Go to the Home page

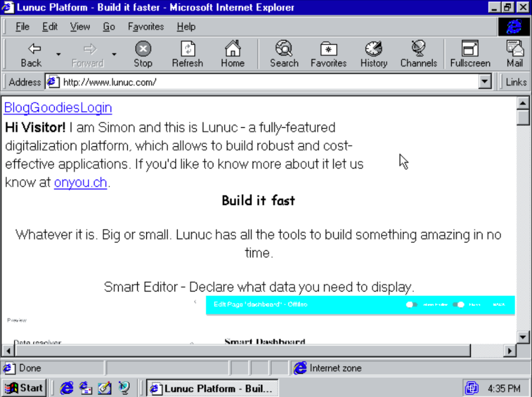233,54
